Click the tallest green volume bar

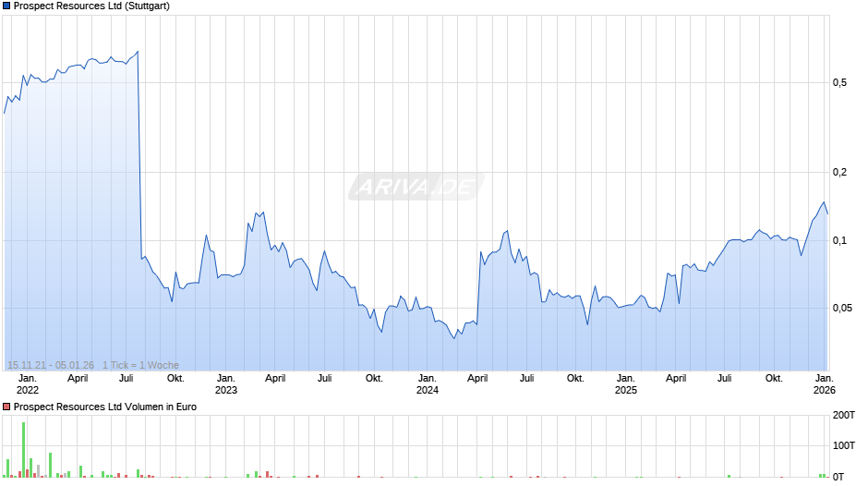[x=23, y=449]
